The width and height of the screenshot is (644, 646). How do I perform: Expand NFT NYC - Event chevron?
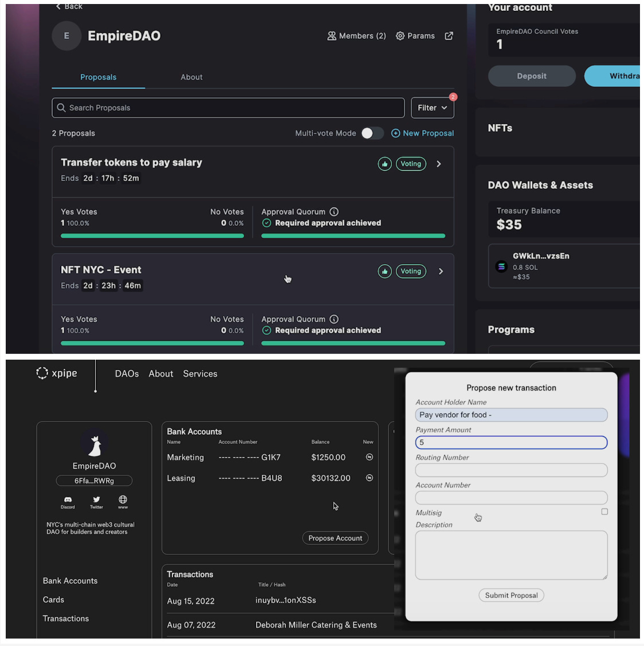pyautogui.click(x=441, y=271)
